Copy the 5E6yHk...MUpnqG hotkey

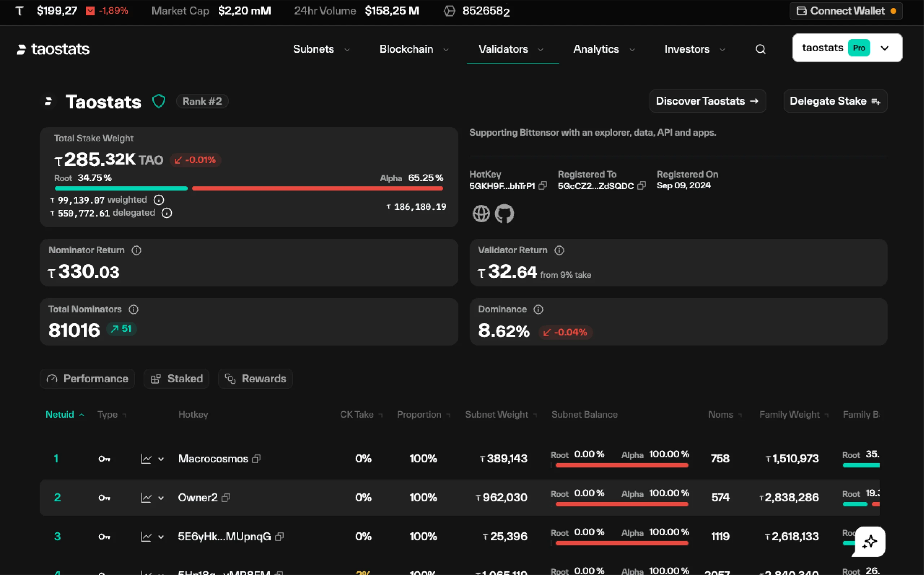pyautogui.click(x=280, y=537)
